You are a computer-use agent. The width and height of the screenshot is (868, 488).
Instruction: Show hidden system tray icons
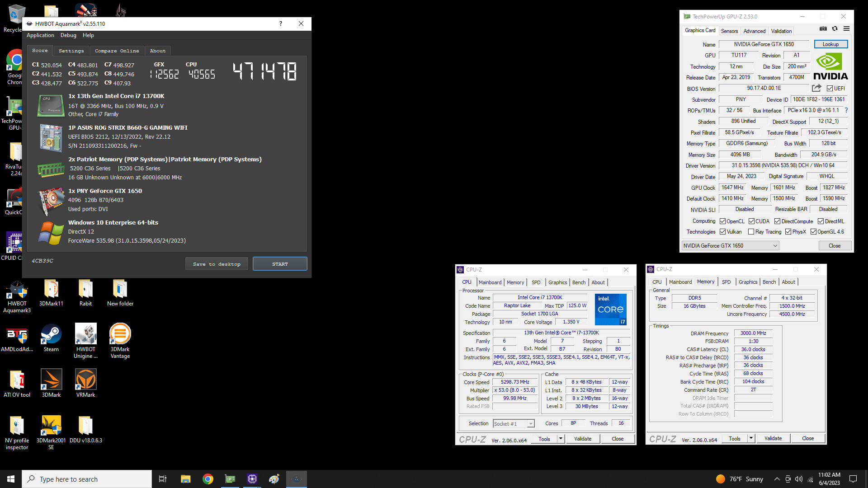pyautogui.click(x=777, y=479)
